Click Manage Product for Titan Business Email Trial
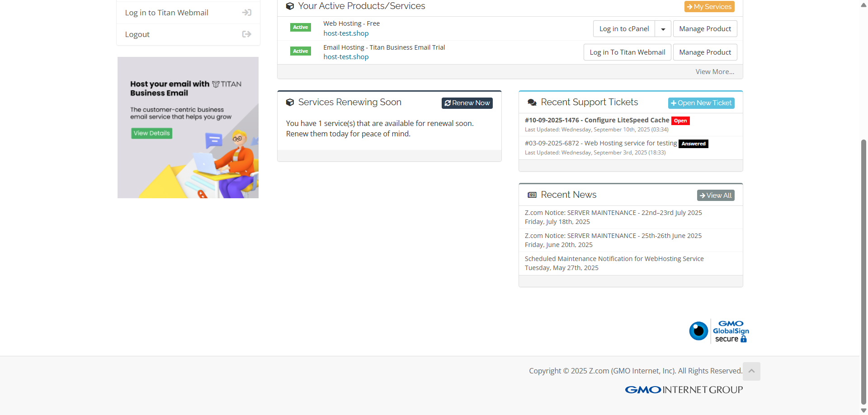Viewport: 868px width, 415px height. (x=705, y=52)
